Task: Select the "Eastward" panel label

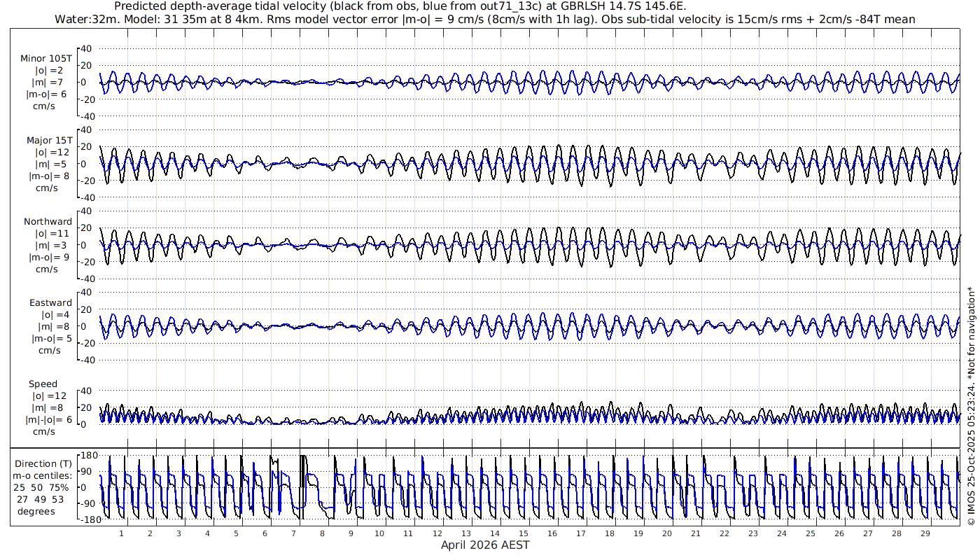Action: 50,303
